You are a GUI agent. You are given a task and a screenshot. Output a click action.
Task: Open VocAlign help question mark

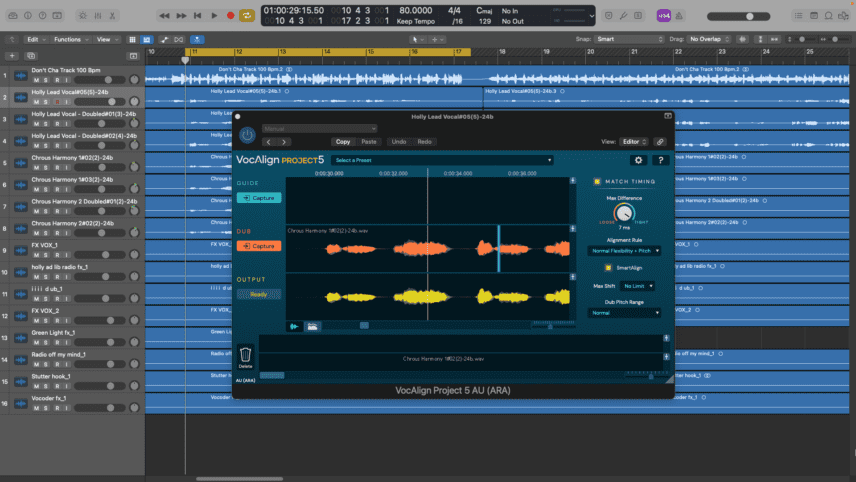[661, 160]
